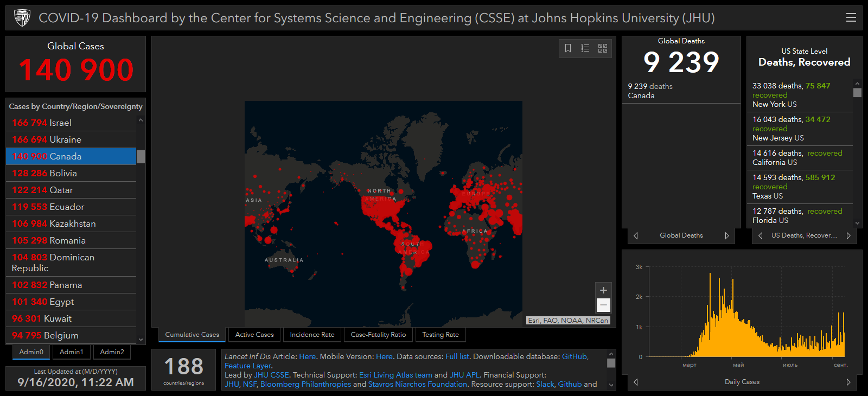Show the map legend list icon
868x396 pixels.
point(585,48)
